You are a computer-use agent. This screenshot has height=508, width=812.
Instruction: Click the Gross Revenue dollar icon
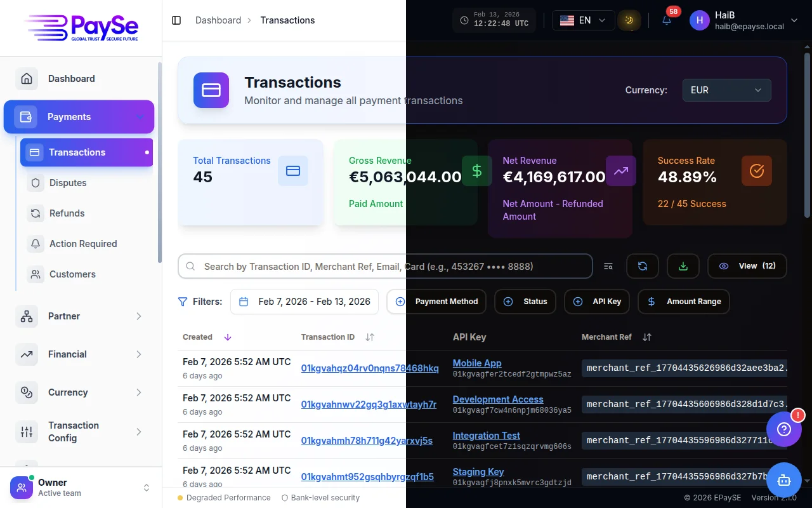click(x=477, y=171)
